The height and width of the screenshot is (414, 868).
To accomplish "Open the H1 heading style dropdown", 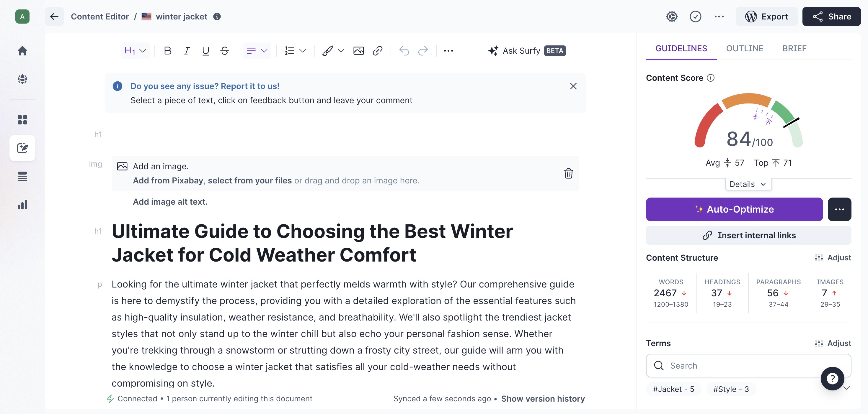I will [x=135, y=51].
